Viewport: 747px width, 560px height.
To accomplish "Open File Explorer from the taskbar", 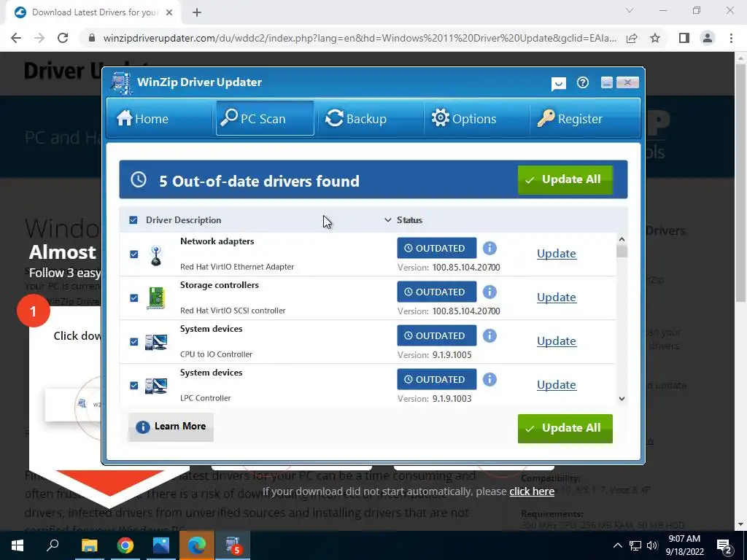I will [89, 545].
